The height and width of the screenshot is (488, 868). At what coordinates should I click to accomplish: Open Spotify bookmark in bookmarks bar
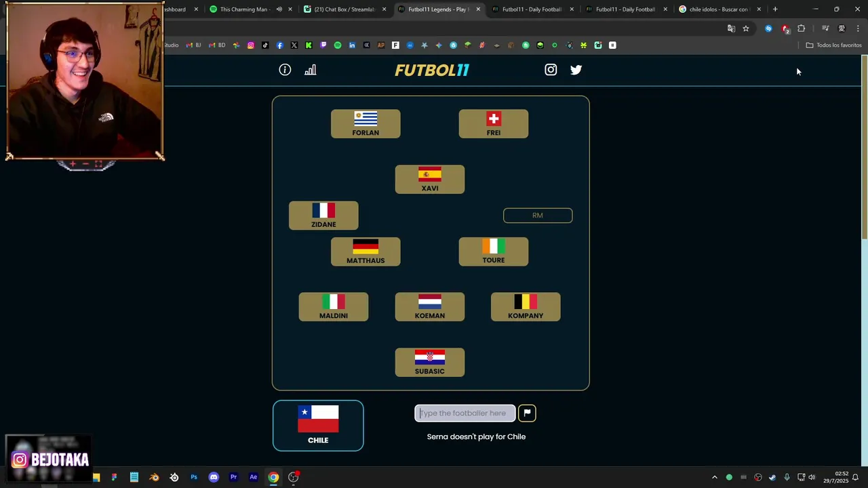338,45
